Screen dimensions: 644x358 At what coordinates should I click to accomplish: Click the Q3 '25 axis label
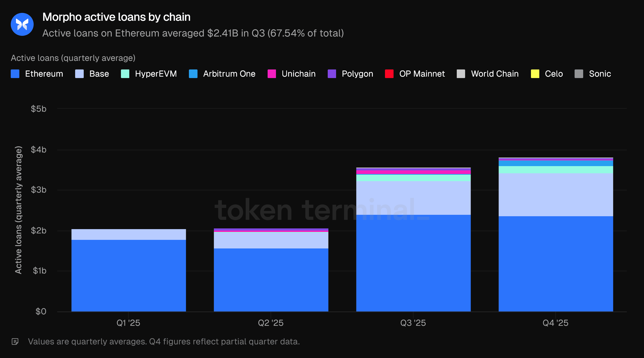(x=413, y=323)
